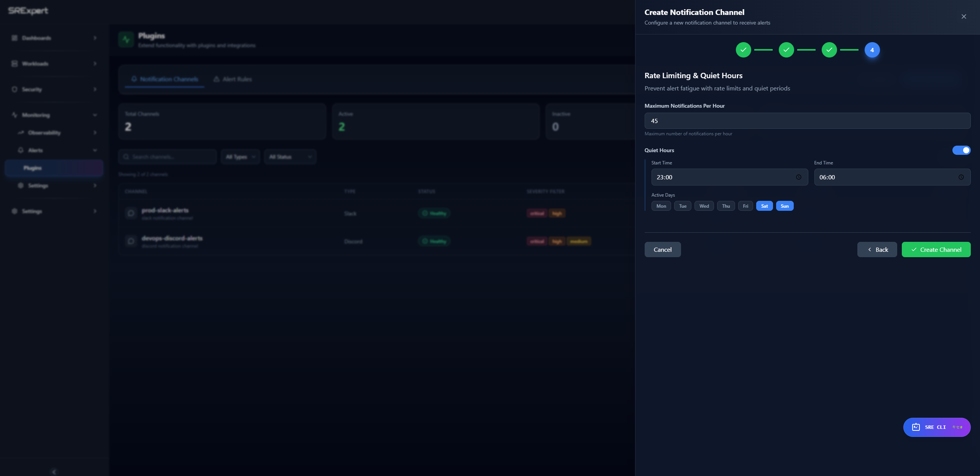Select the Workloads icon in sidebar

pos(13,64)
